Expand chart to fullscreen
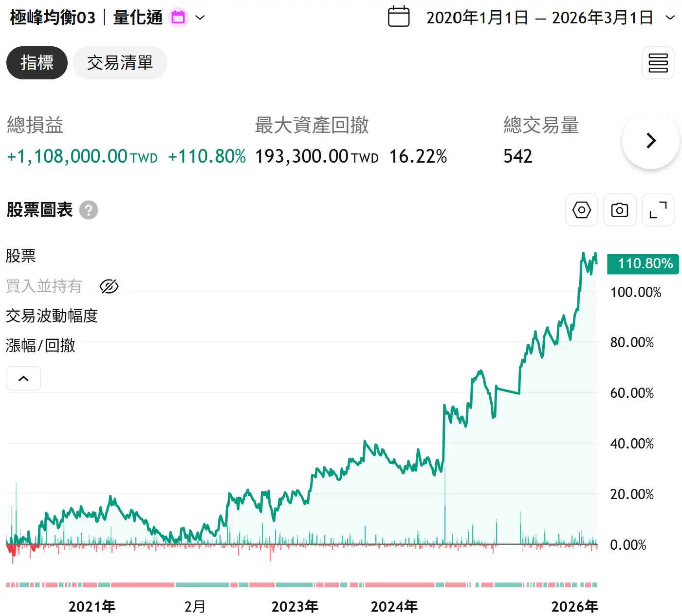 coord(658,210)
